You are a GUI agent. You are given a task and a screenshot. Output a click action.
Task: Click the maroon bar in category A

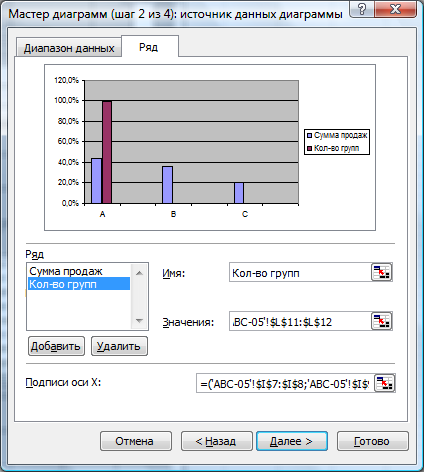[x=107, y=152]
